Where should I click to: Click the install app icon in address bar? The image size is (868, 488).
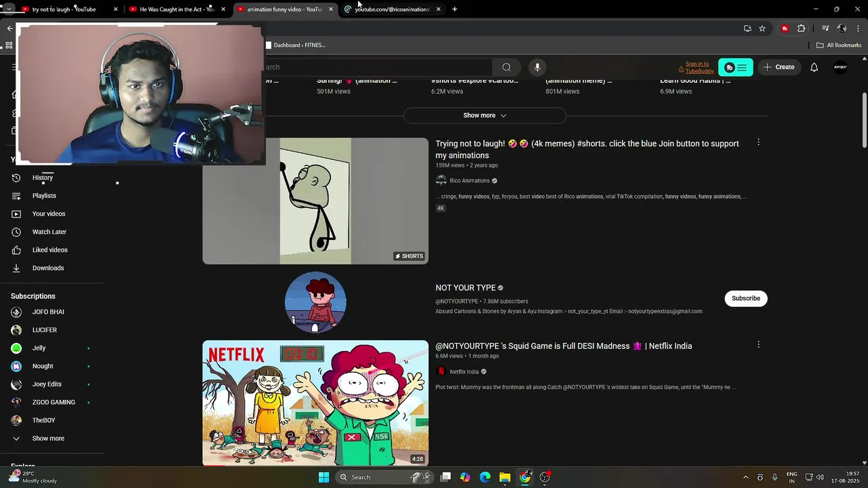tap(747, 28)
